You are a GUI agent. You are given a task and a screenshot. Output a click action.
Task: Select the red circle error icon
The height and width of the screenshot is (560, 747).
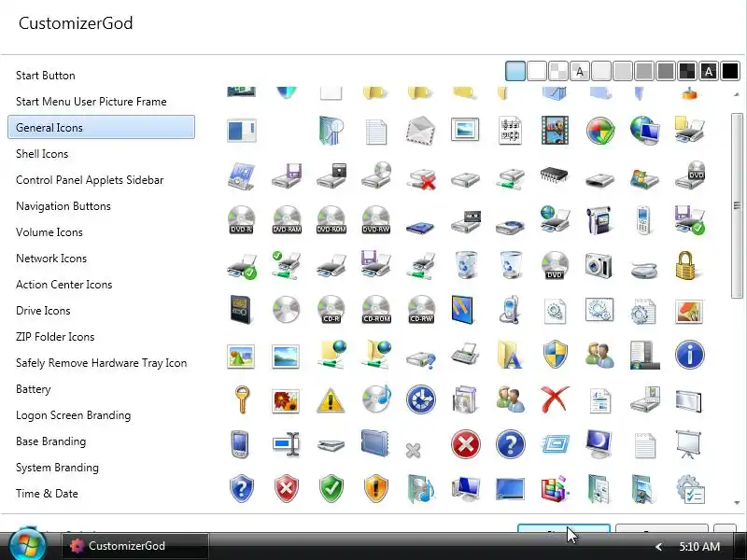(465, 444)
